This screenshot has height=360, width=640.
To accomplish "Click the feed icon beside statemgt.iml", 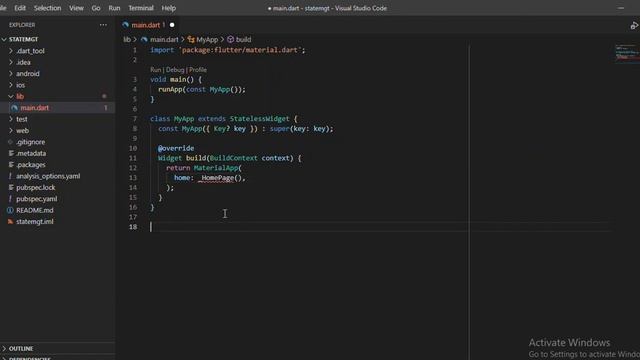I will (x=10, y=222).
